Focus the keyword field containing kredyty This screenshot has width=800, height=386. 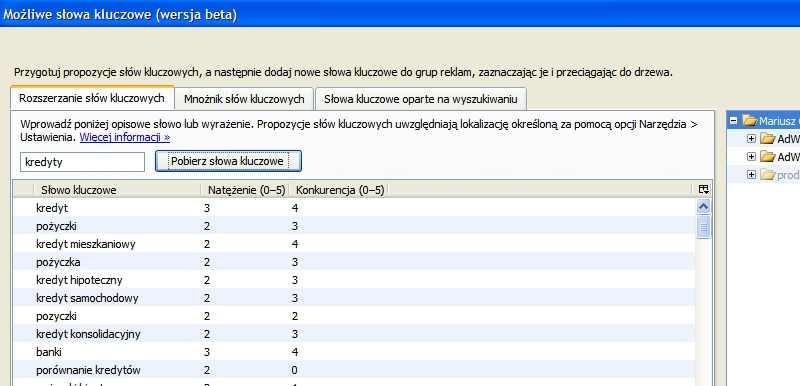tap(82, 162)
